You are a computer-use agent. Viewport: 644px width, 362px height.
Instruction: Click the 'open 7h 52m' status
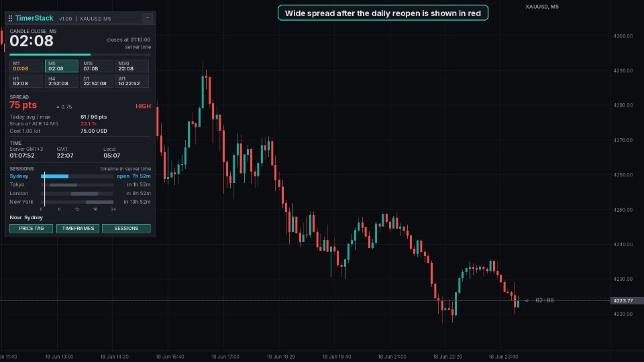(x=133, y=176)
